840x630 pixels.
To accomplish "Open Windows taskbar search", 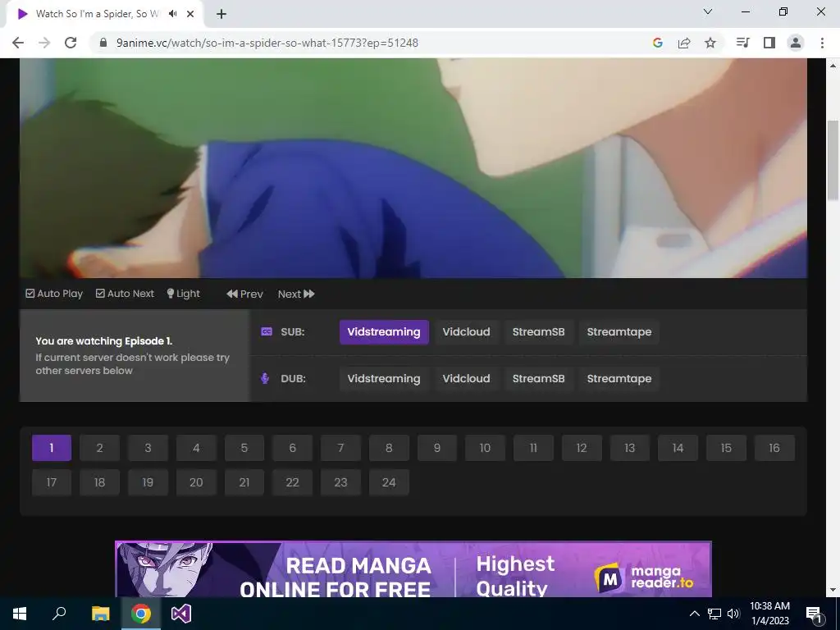I will point(59,614).
